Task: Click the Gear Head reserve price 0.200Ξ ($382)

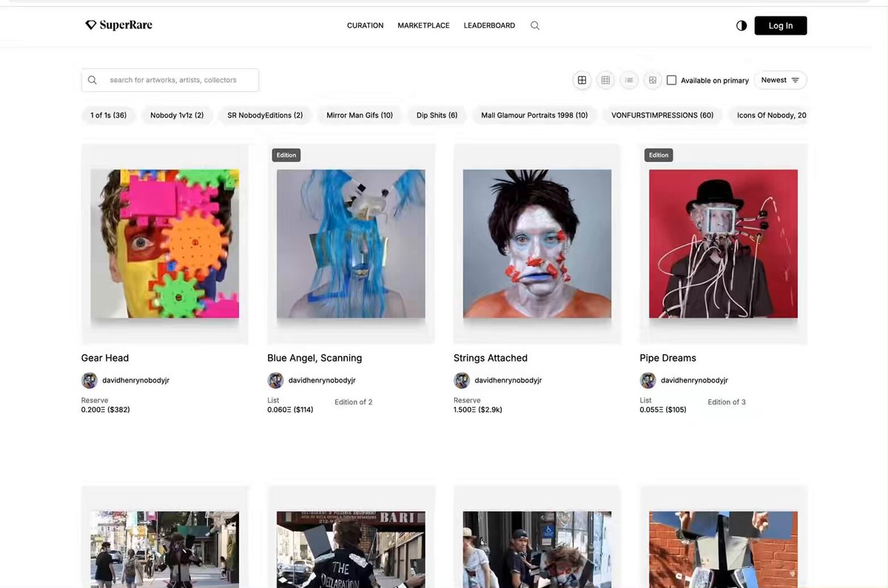Action: tap(106, 410)
